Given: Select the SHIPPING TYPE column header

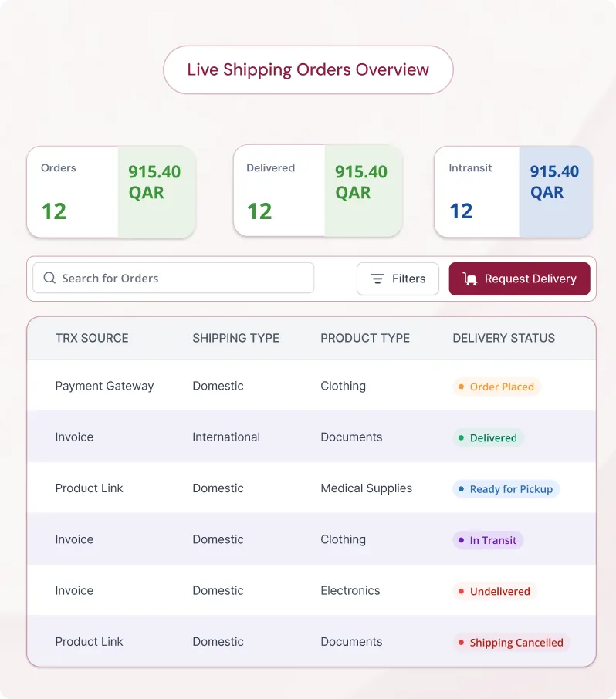Looking at the screenshot, I should (236, 338).
